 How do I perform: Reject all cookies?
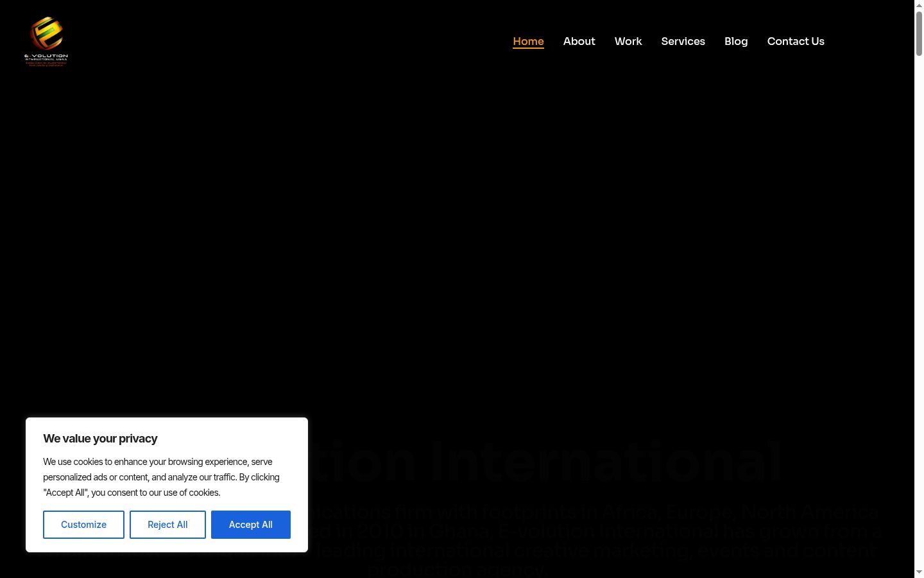(x=167, y=525)
